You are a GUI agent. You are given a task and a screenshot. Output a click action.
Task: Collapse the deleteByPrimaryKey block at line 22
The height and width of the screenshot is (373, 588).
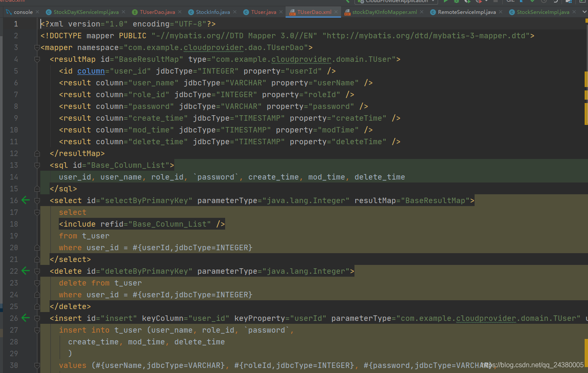37,271
